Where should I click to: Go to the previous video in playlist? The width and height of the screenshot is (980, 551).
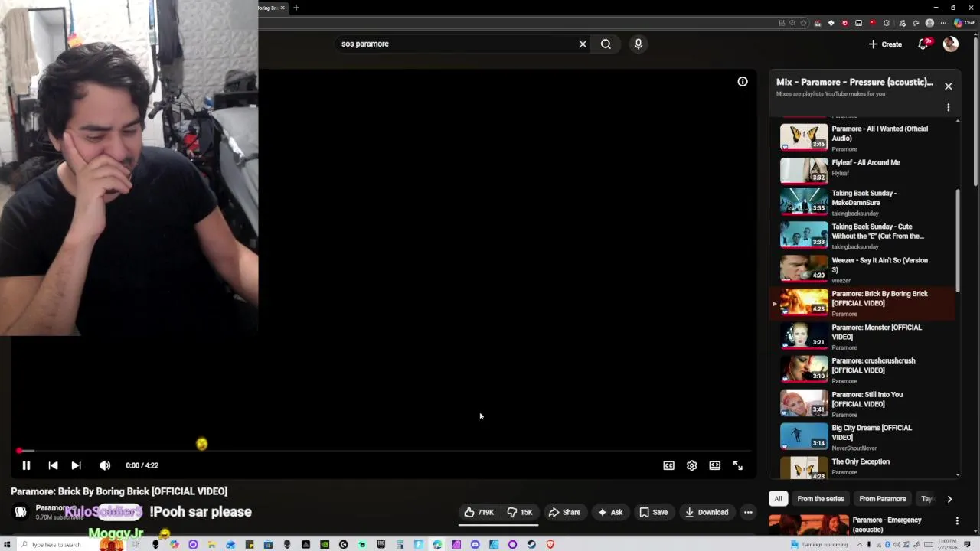[x=53, y=465]
